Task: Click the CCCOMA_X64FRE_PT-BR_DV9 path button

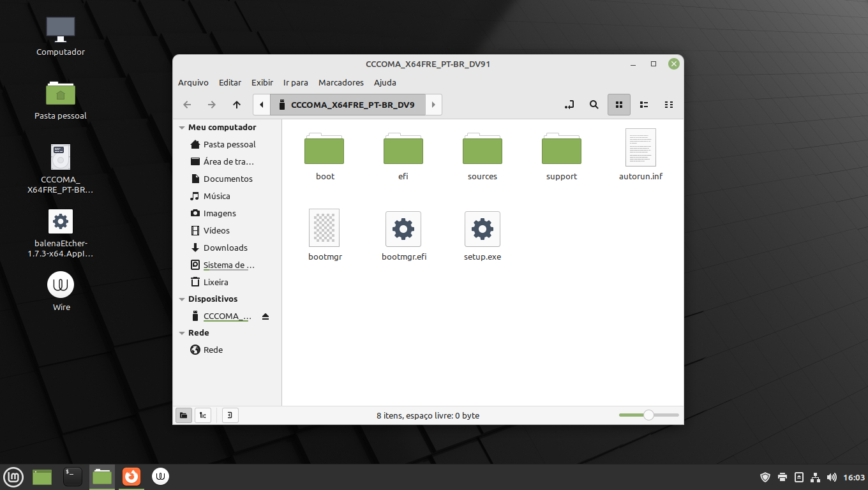Action: [x=348, y=105]
